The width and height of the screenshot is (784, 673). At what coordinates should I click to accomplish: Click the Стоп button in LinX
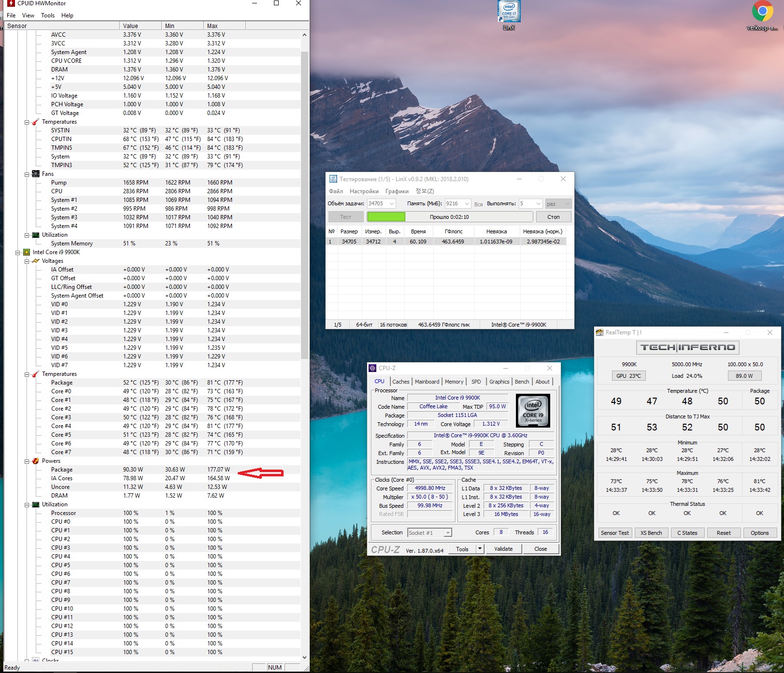point(554,217)
